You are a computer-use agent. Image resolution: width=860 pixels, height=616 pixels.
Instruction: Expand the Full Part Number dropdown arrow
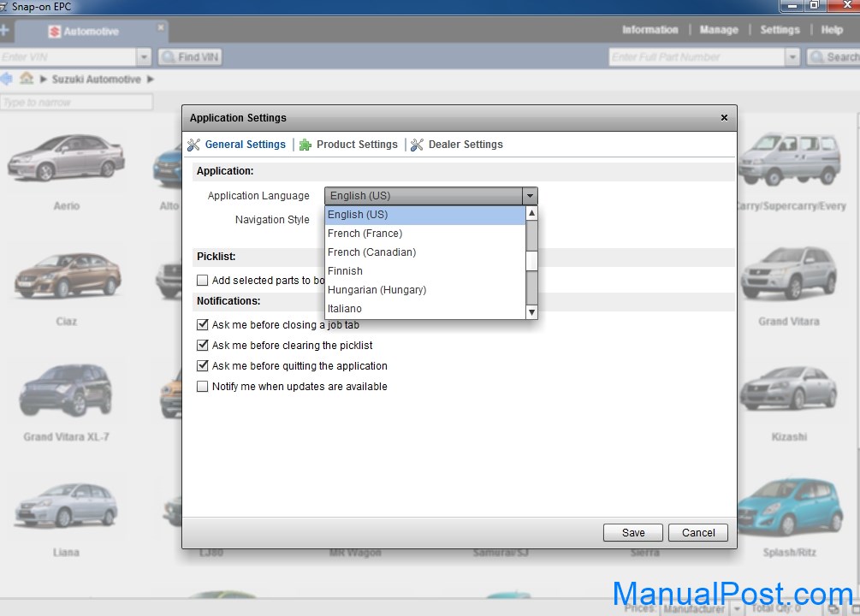click(x=792, y=57)
